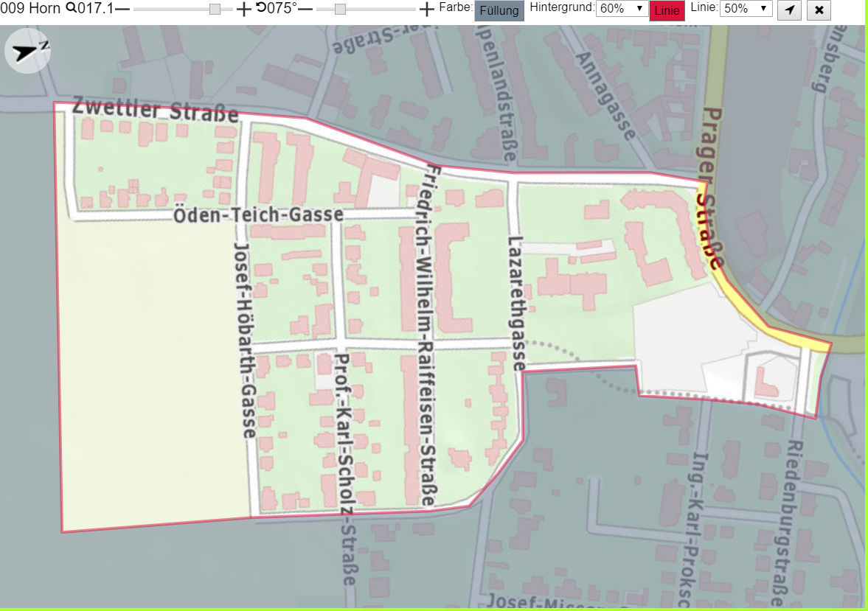Open the Linie 50% dropdown
The image size is (868, 611).
[746, 9]
